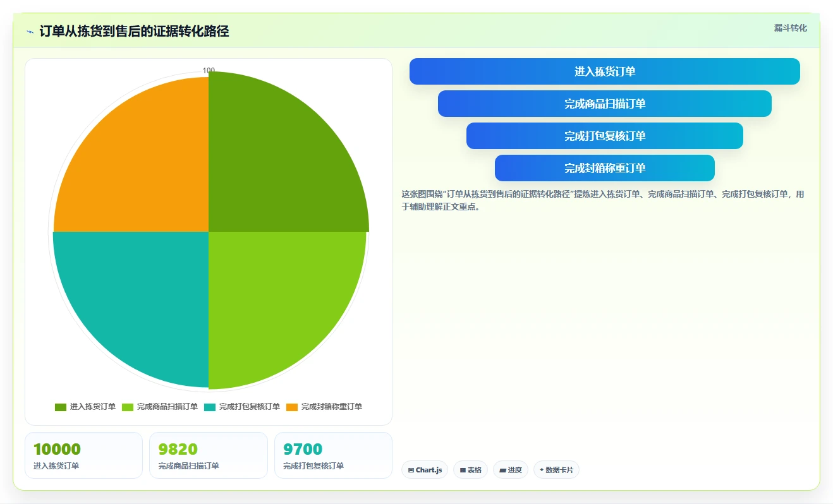The width and height of the screenshot is (833, 504).
Task: Toggle 完成商品扫描订单 legend swatch
Action: click(128, 407)
